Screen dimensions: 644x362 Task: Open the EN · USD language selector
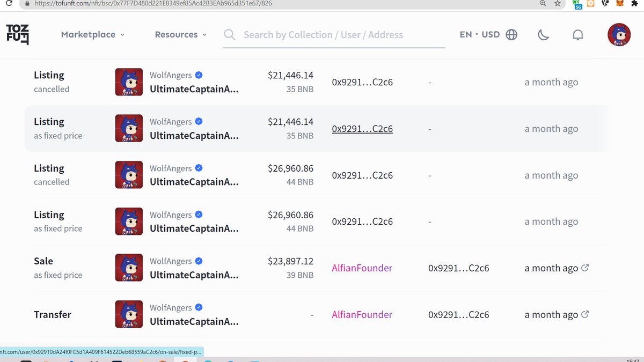(x=488, y=34)
